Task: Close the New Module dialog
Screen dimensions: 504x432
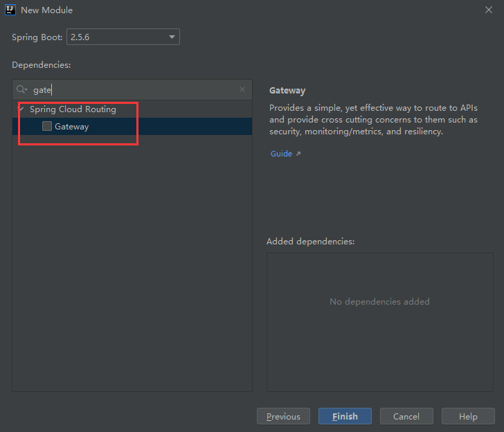Action: click(x=489, y=10)
